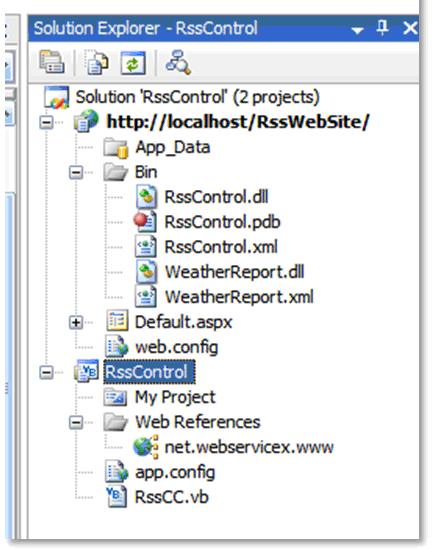Collapse the Web References folder
This screenshot has width=437, height=549.
[x=76, y=422]
